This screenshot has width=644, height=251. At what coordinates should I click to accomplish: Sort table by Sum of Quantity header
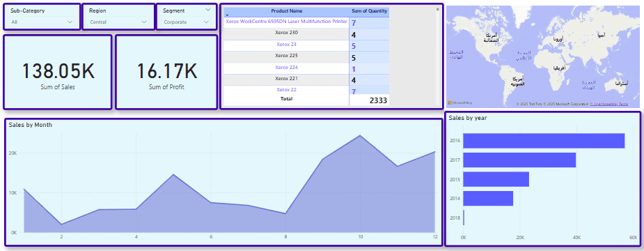[x=369, y=10]
